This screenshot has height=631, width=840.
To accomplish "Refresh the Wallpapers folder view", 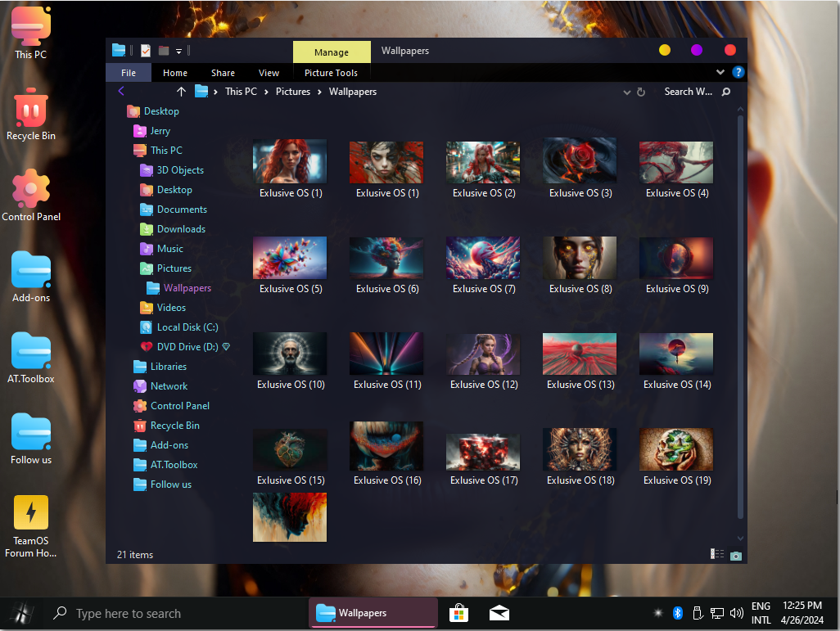I will click(x=641, y=92).
